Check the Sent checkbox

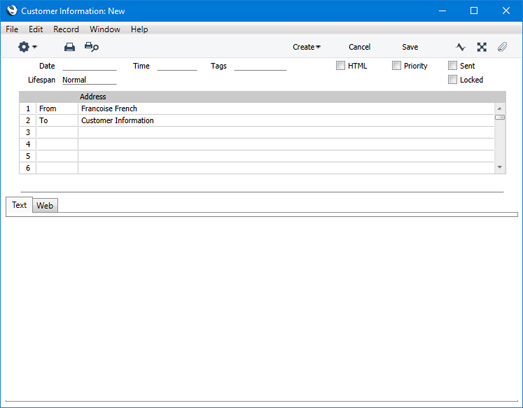click(x=452, y=65)
